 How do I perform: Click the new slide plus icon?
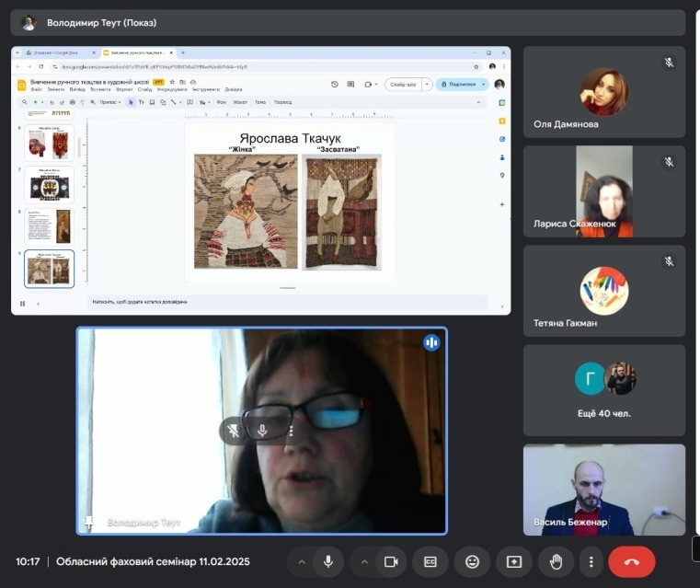coord(35,102)
